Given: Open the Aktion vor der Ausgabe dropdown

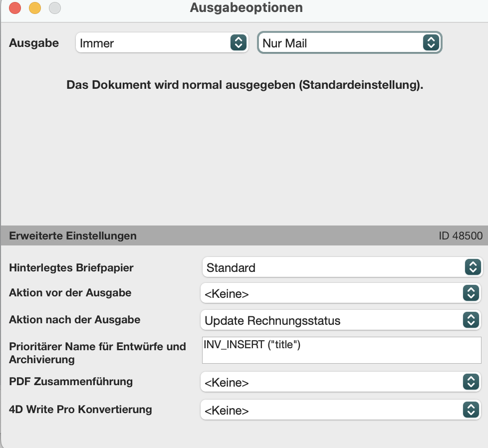Looking at the screenshot, I should 340,293.
